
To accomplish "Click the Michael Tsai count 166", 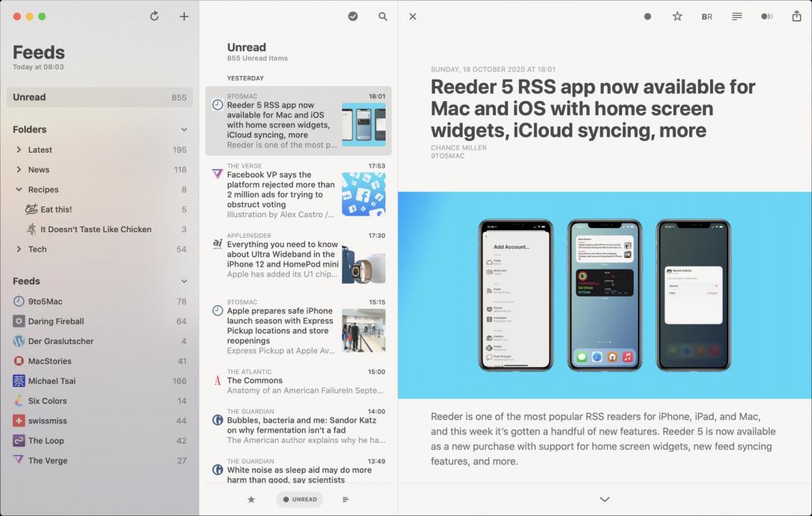I will [x=180, y=381].
